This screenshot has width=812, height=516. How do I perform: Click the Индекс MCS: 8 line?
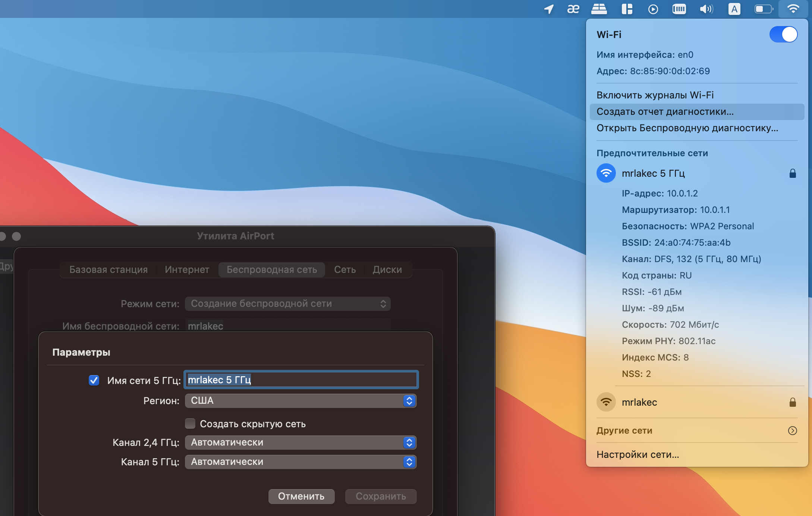[655, 358]
